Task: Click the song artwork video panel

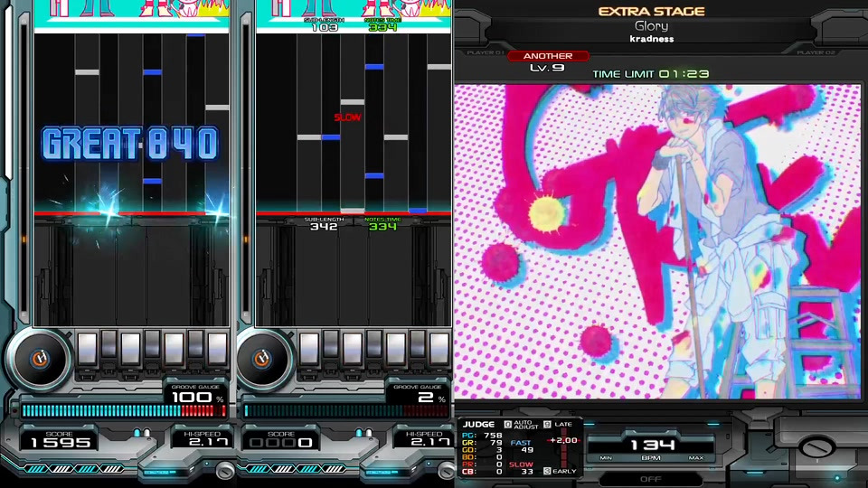Action: pos(657,241)
